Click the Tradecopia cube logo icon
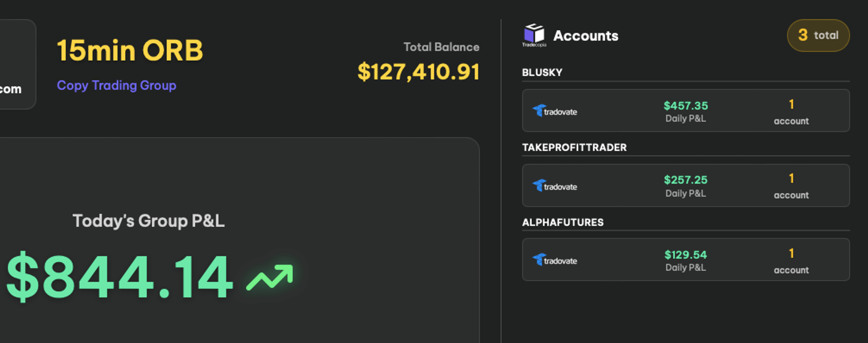Screen dimensions: 868x343 coord(534,35)
